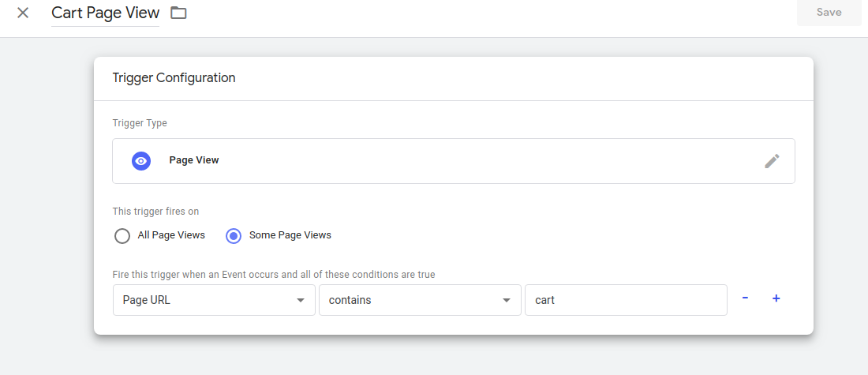Click the Page View trigger type box

453,161
